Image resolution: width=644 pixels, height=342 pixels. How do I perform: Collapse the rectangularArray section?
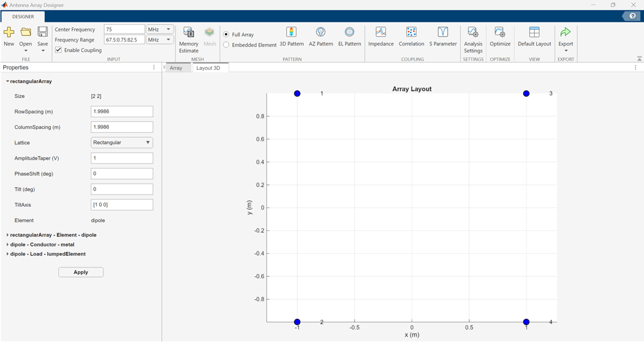coord(7,81)
